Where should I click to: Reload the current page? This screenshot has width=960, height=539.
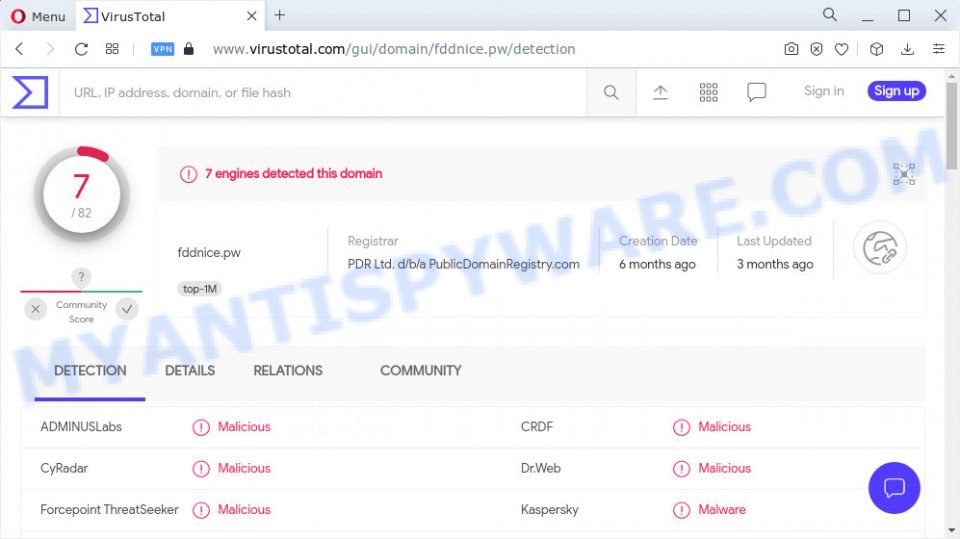coord(81,49)
